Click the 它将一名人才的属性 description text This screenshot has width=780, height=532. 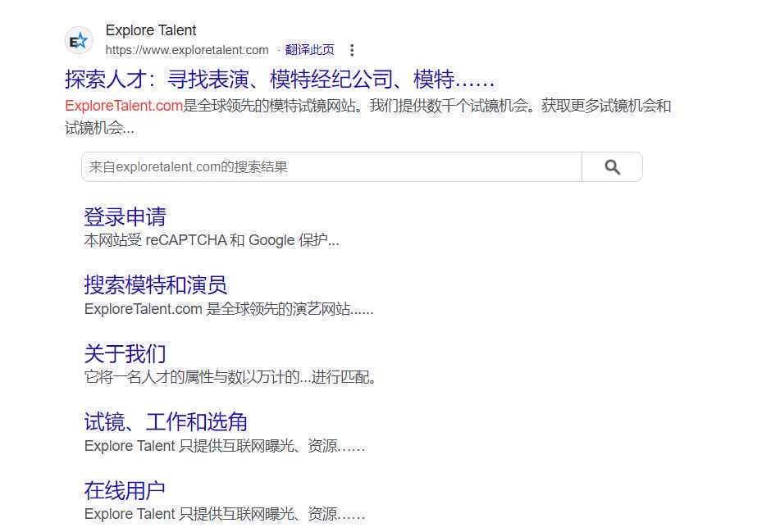coord(230,377)
